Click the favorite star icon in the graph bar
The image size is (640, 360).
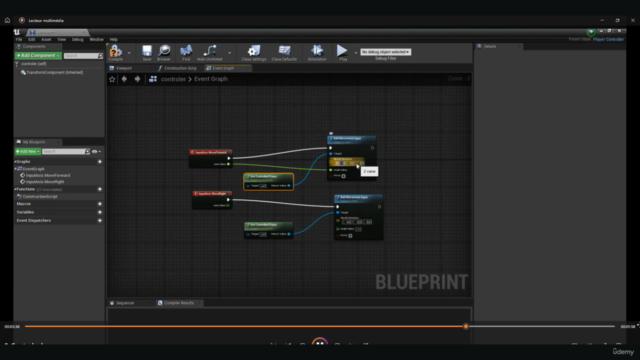[112, 79]
